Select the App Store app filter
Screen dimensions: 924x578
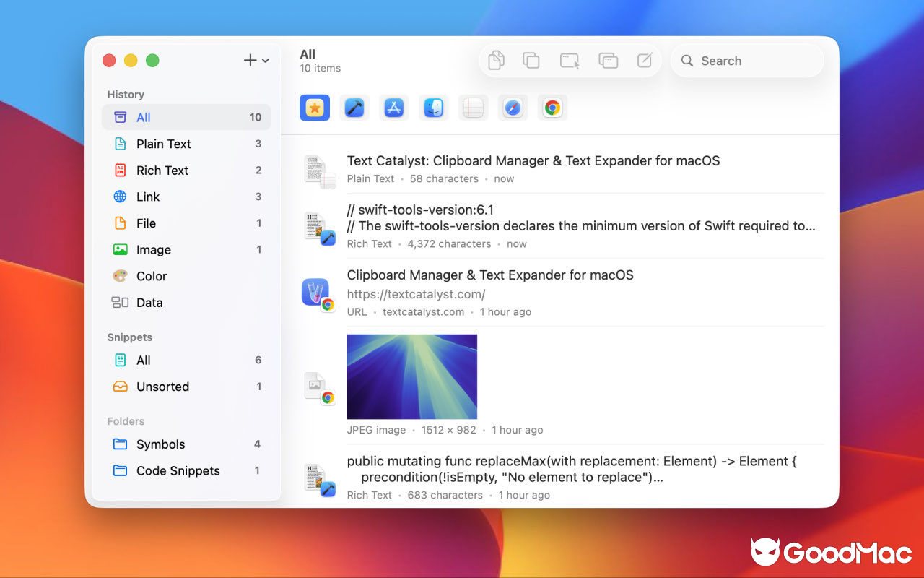393,106
